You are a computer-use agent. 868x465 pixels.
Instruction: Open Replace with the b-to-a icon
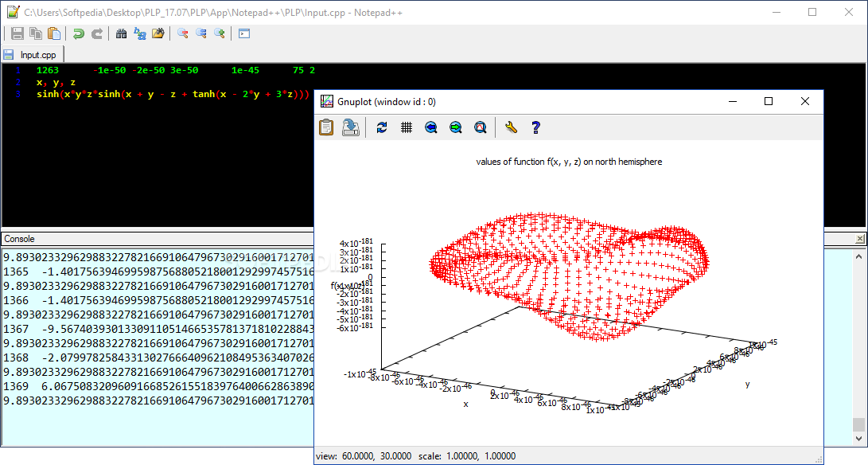139,33
